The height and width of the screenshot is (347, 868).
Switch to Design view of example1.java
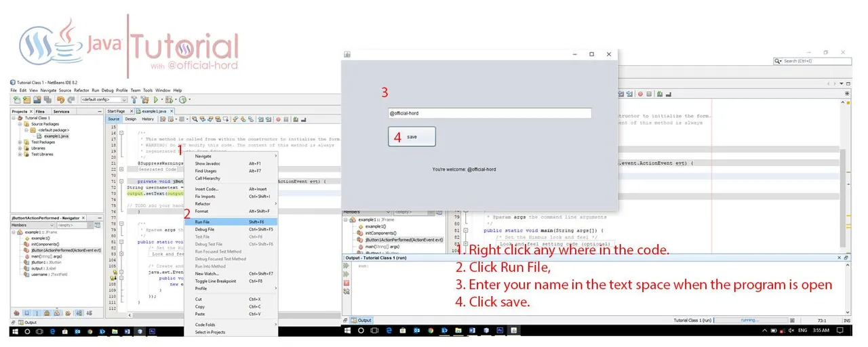pos(130,119)
